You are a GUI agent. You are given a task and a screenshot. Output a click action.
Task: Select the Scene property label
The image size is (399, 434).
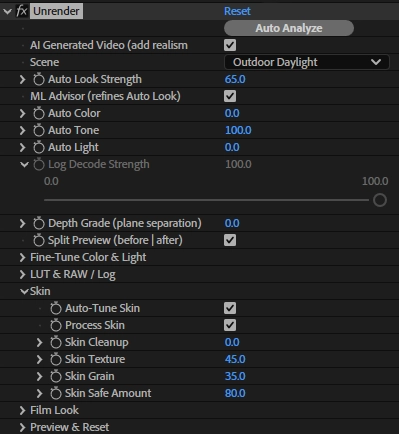point(45,62)
